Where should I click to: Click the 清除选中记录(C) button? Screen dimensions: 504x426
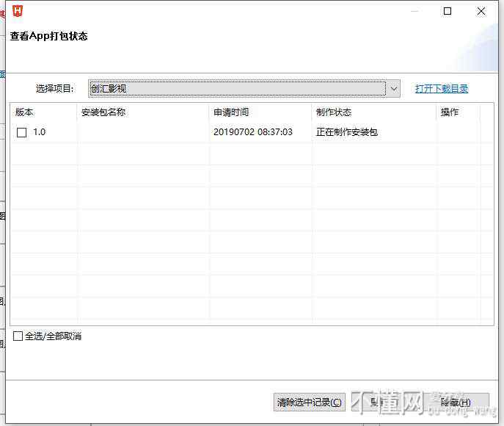310,402
